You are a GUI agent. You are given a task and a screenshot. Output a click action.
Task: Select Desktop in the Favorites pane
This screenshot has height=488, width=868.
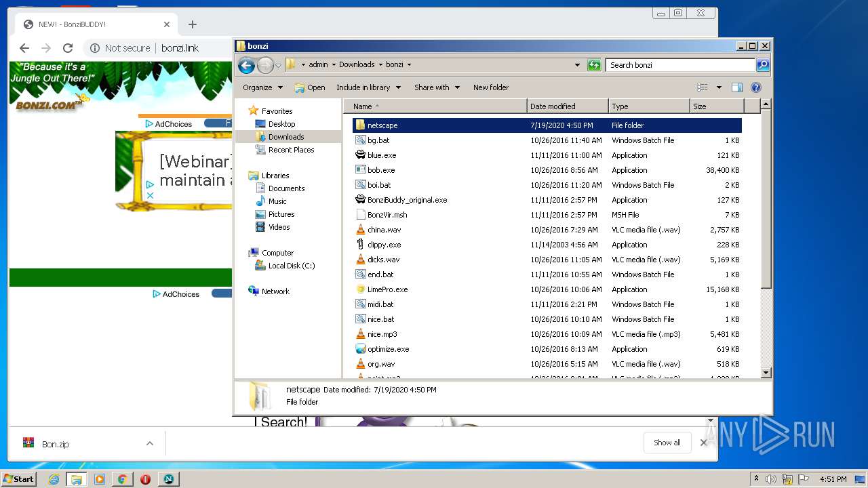coord(281,124)
